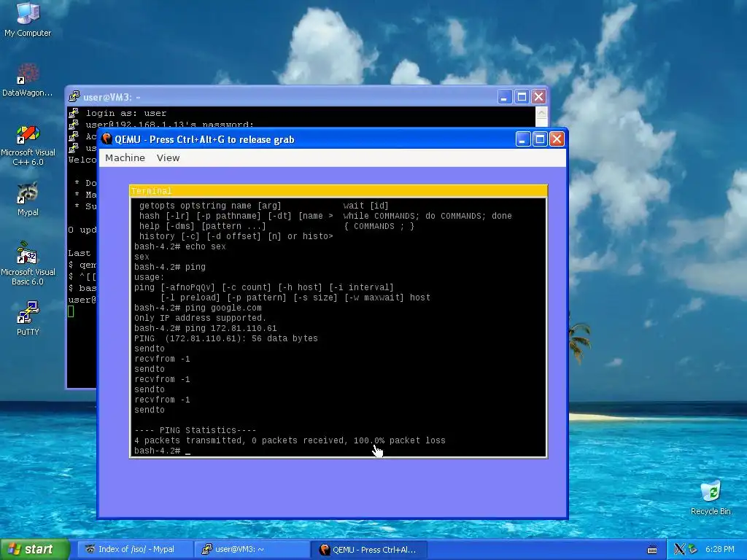Click the PuTTY window title bar icon

[74, 97]
